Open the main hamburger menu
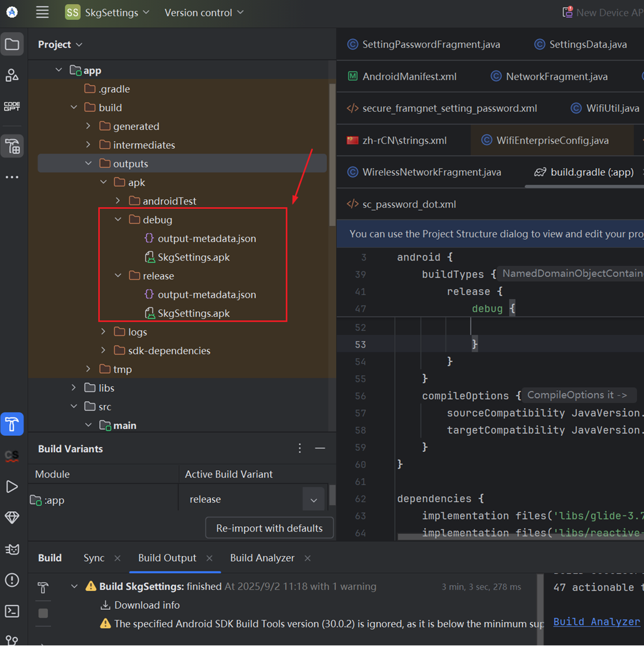Screen dimensions: 644x646 42,13
